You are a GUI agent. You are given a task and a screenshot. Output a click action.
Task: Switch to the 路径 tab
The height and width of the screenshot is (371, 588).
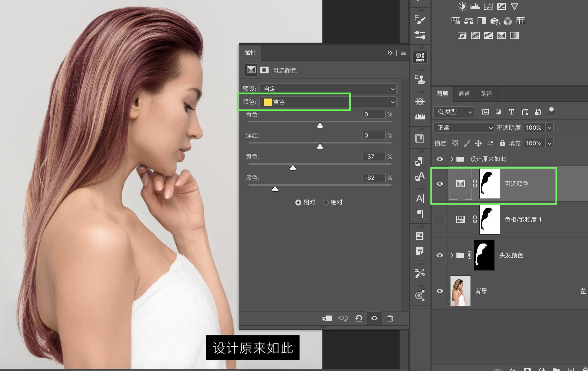(486, 94)
